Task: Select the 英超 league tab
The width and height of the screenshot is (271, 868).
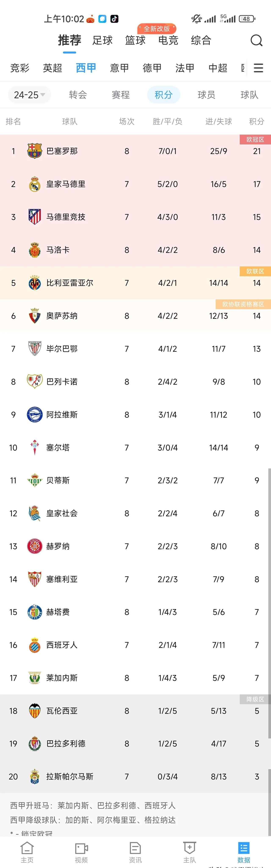Action: (x=53, y=68)
